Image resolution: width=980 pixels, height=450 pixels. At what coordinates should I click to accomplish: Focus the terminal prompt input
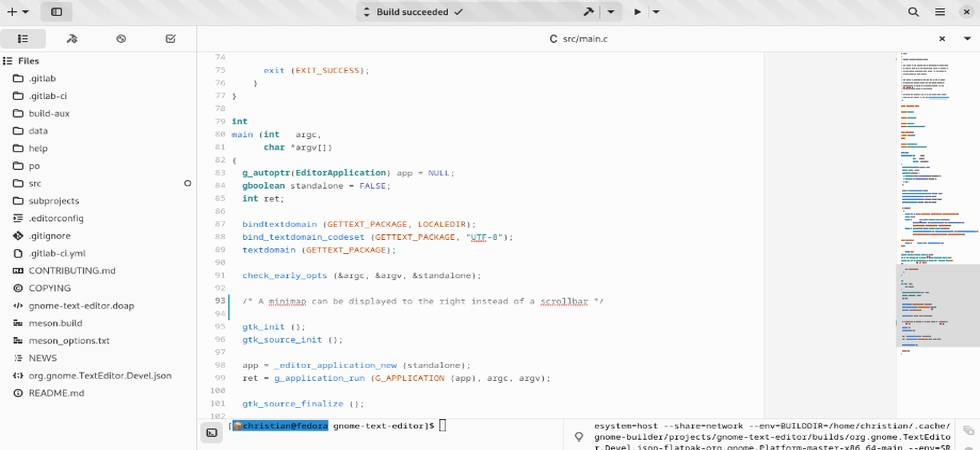(442, 426)
